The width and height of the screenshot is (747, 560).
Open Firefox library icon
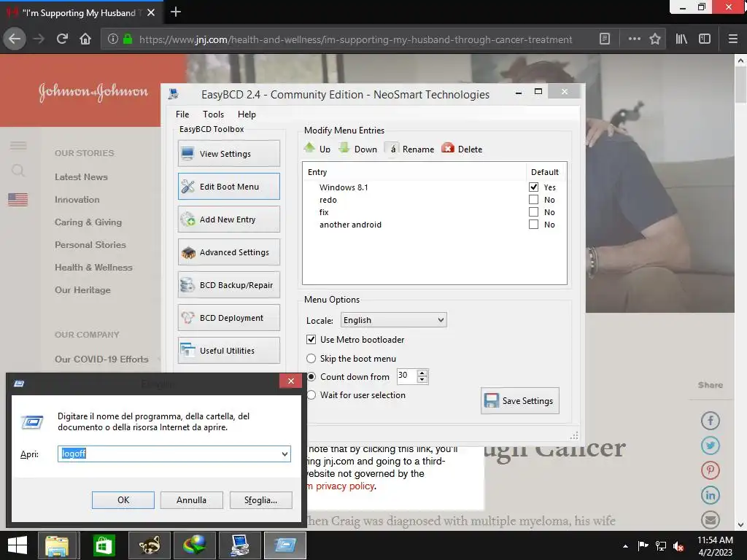point(681,39)
